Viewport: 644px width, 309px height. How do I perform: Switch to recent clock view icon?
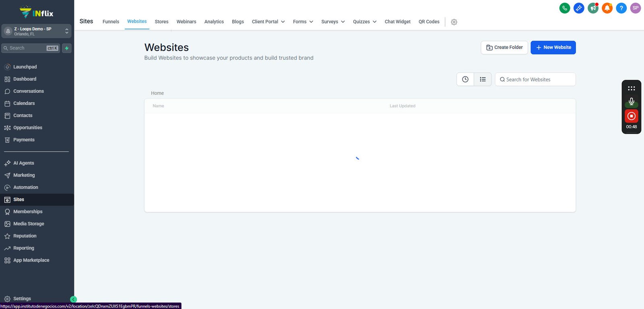pos(465,79)
